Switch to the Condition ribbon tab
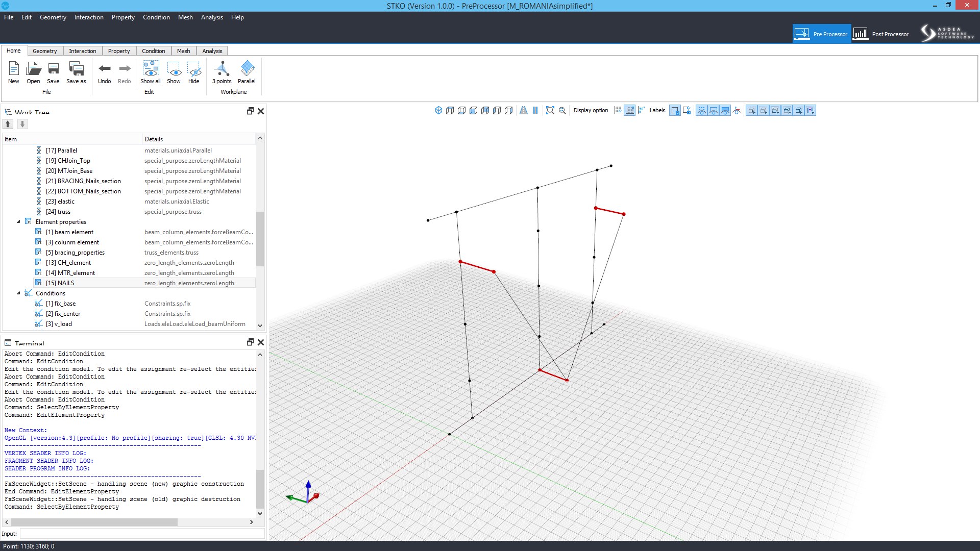 (x=154, y=51)
